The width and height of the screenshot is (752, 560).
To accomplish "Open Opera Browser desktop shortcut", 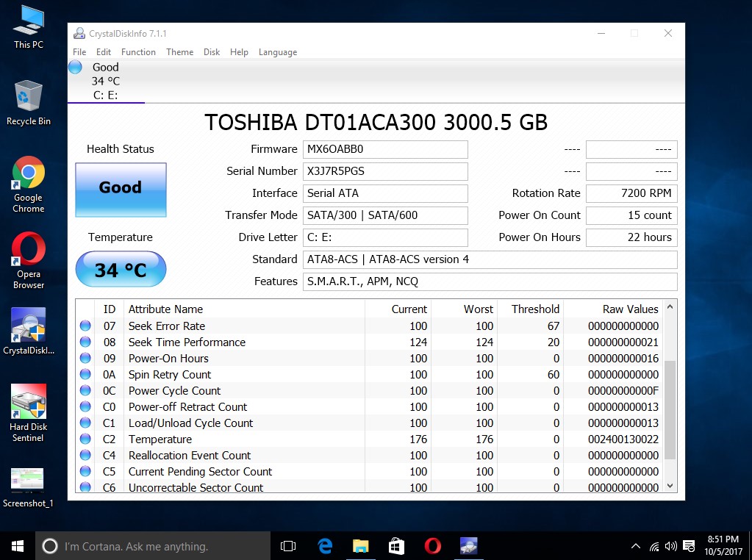I will coord(29,250).
